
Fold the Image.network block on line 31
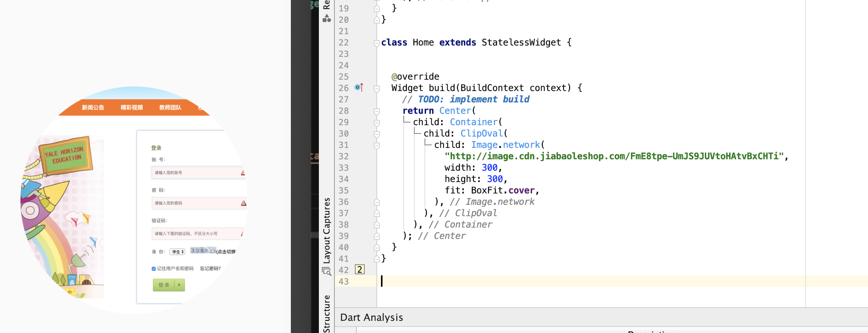[376, 145]
